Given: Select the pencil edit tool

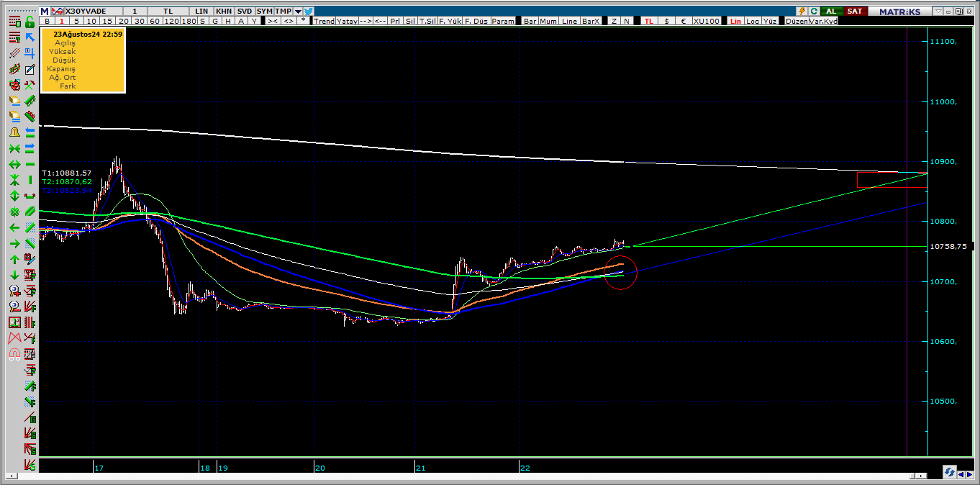Looking at the screenshot, I should (x=30, y=70).
